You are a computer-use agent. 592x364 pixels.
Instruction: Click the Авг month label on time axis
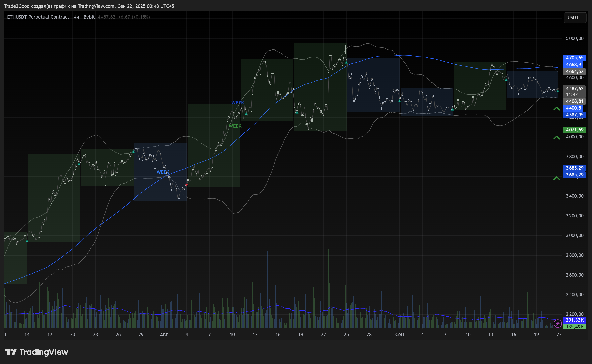[164, 334]
